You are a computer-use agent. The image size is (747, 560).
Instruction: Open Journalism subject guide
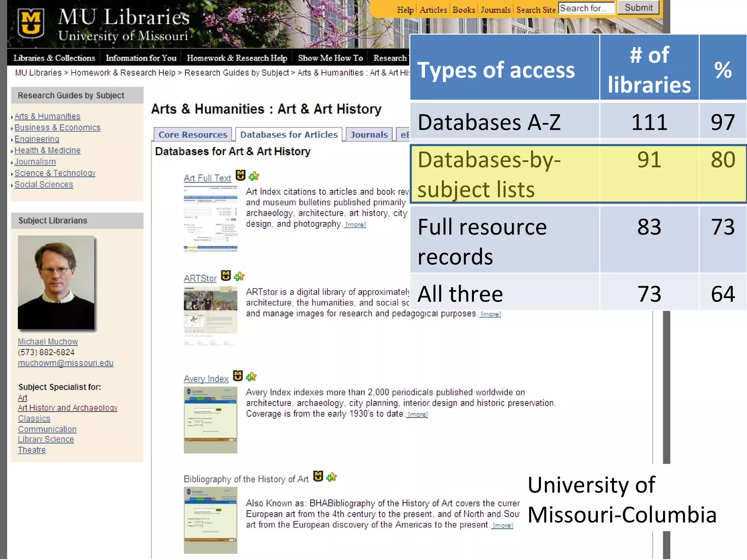pos(35,162)
